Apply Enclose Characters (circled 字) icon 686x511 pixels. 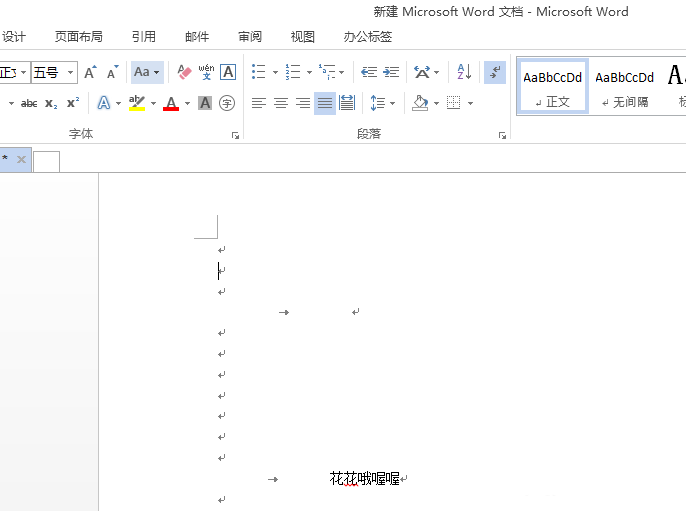(227, 103)
